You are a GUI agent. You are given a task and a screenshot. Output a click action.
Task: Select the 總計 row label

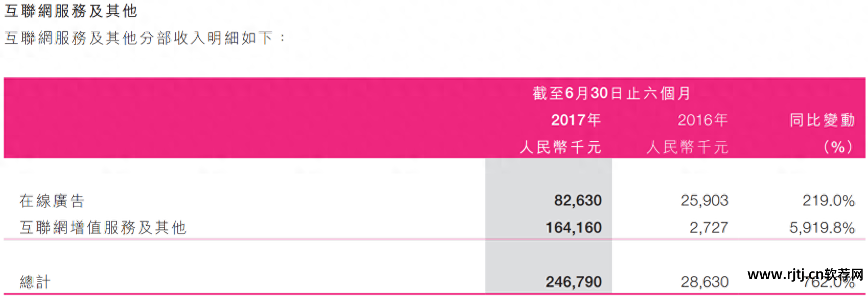pos(35,282)
